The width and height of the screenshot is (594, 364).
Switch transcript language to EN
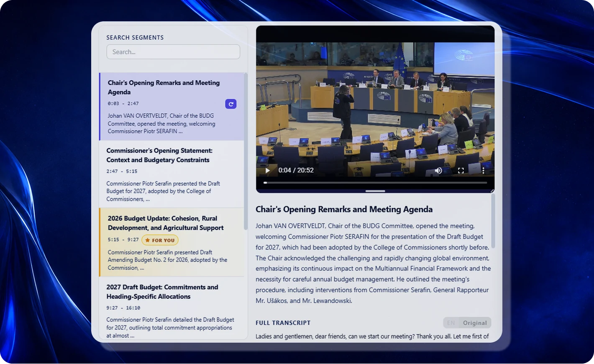pos(451,323)
